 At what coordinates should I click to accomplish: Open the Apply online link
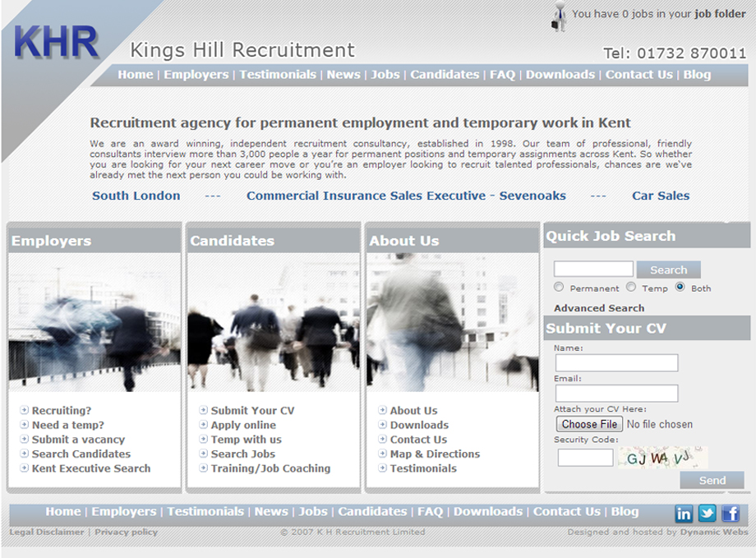coord(243,425)
